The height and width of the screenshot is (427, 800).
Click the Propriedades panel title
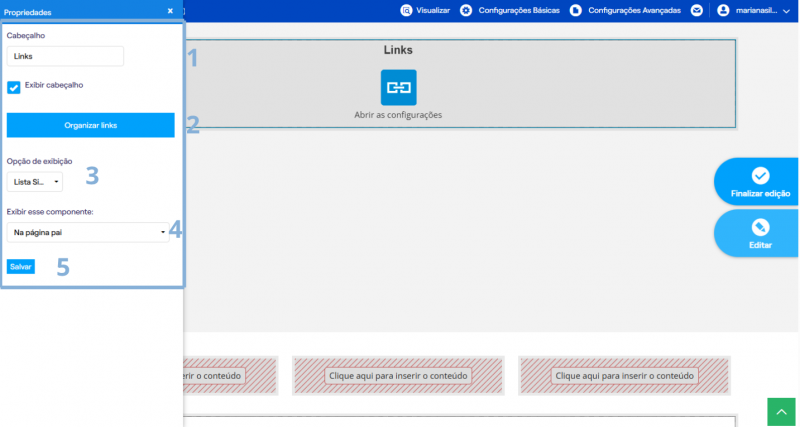28,12
